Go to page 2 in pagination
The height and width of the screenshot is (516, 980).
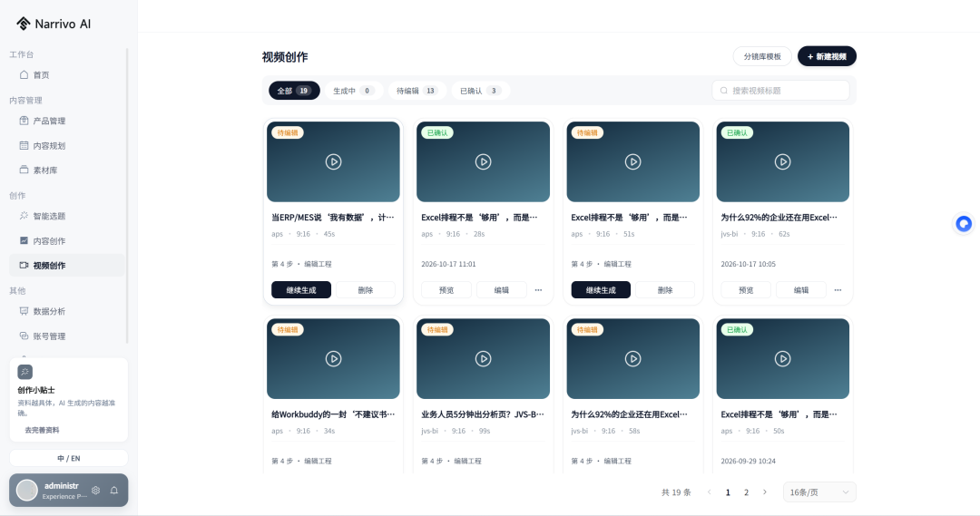coord(746,492)
